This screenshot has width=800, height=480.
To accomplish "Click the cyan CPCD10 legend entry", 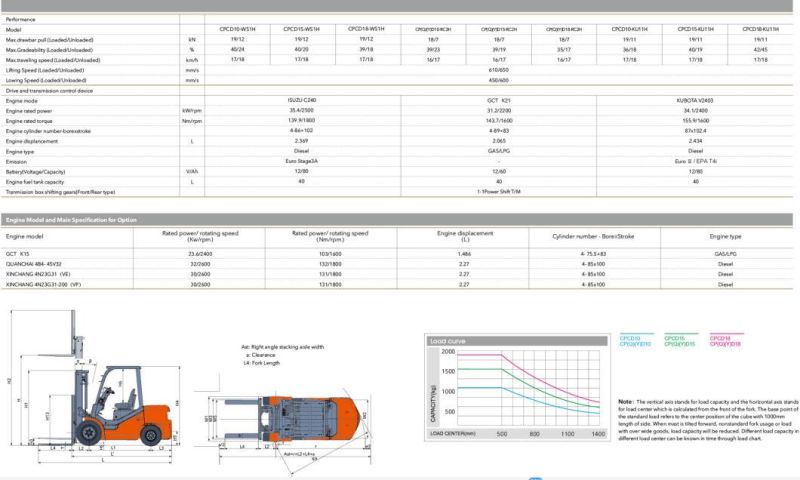I will (635, 341).
